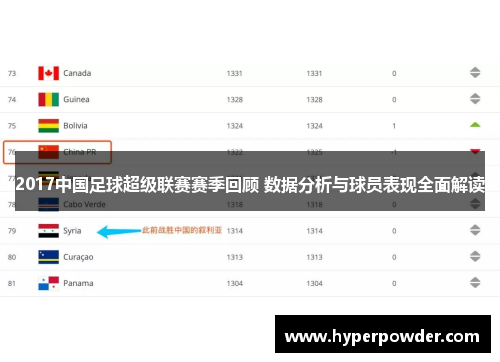
Task: Select rank number 75
Action: pyautogui.click(x=12, y=126)
